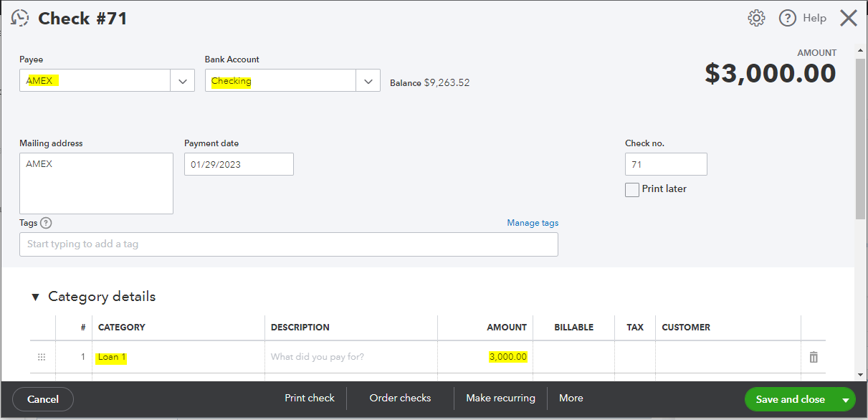This screenshot has width=868, height=420.
Task: Click Save and close button
Action: 790,400
